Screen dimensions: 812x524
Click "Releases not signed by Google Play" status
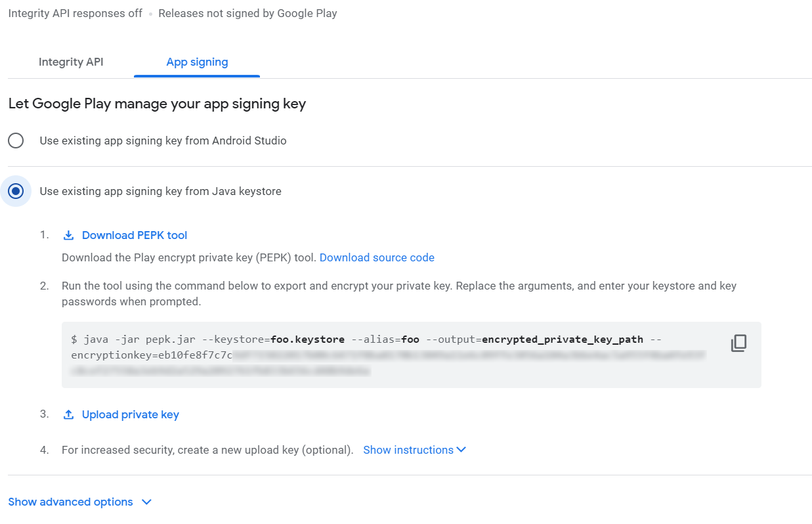coord(247,12)
